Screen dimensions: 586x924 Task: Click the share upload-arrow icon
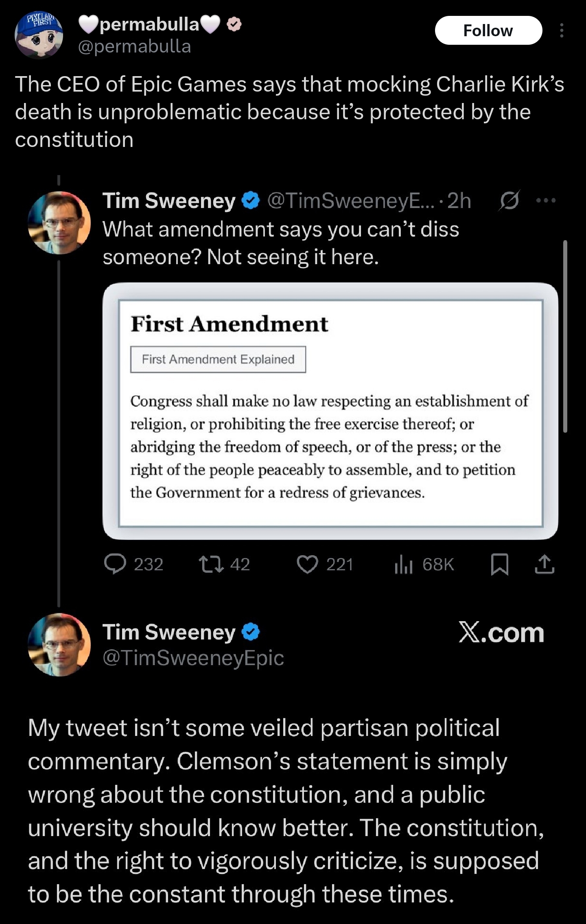[544, 565]
